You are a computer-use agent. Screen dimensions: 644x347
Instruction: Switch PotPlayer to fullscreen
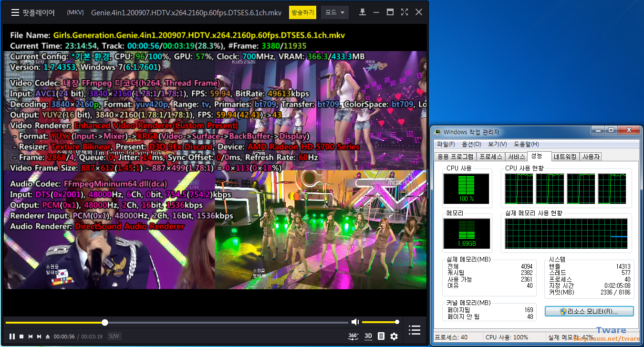404,12
